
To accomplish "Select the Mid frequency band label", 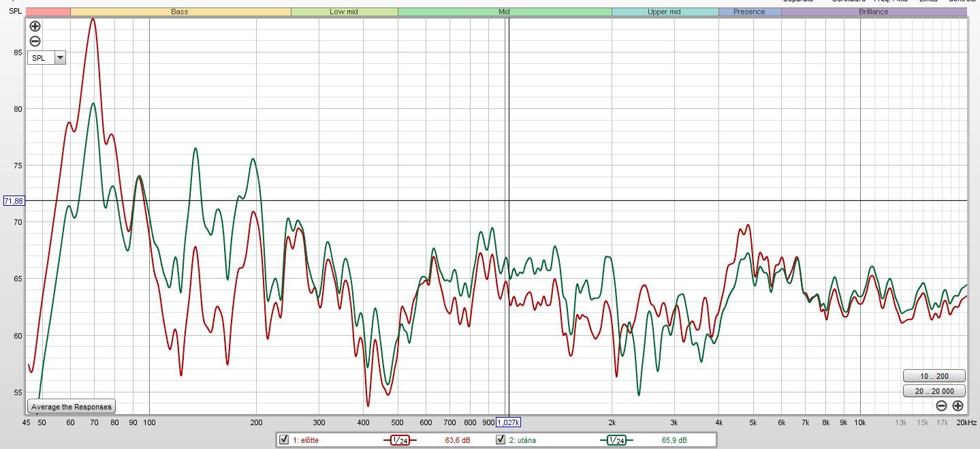I will 505,12.
